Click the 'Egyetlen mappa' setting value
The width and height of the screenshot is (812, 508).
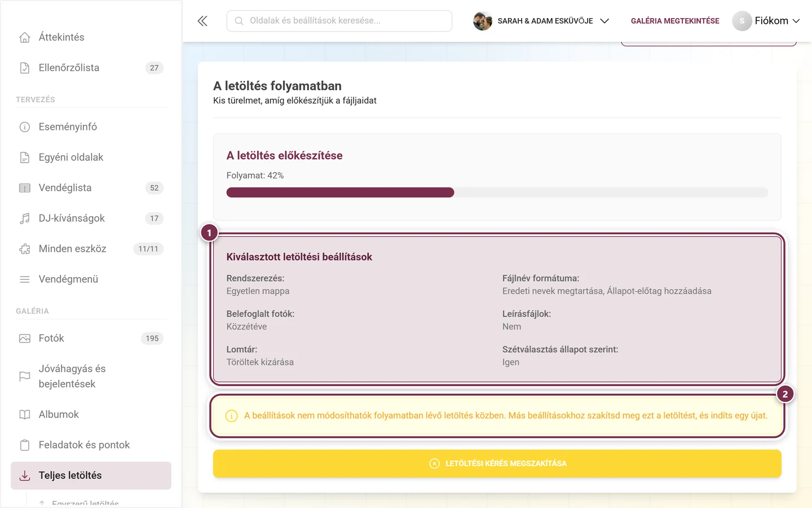(x=258, y=291)
